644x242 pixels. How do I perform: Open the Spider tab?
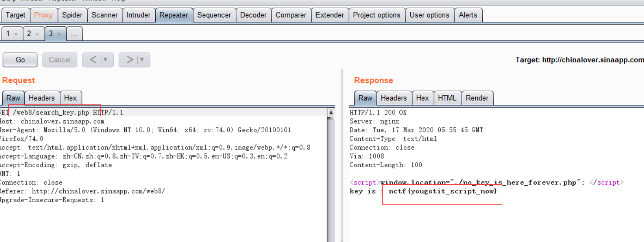[x=72, y=15]
